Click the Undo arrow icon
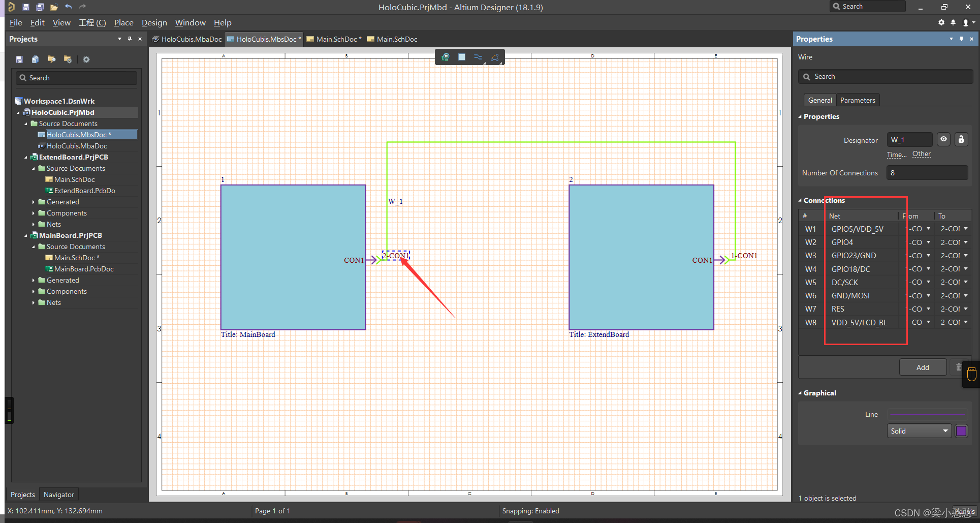Viewport: 980px width, 523px height. pos(69,7)
